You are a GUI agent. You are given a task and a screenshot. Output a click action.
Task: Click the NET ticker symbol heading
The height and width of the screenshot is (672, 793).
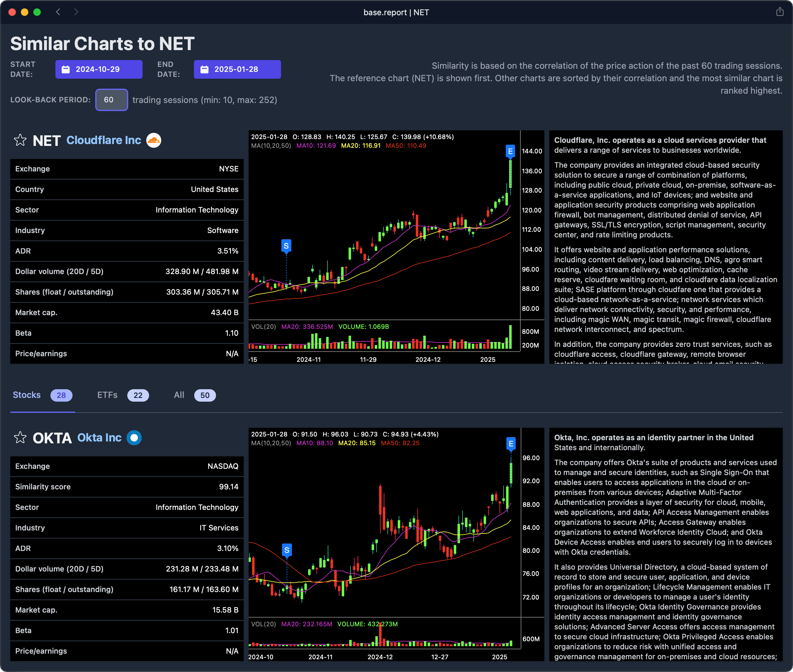tap(46, 141)
